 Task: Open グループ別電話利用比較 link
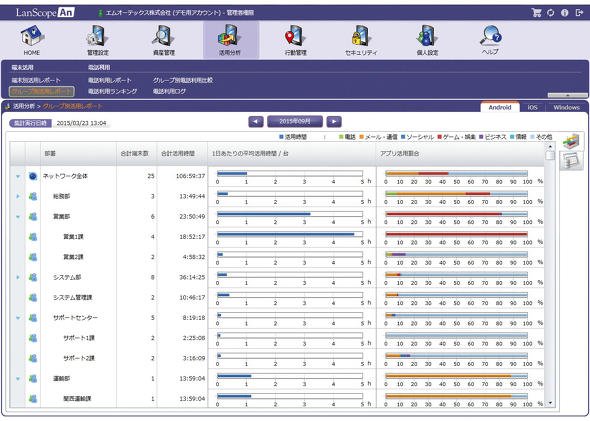click(x=183, y=80)
